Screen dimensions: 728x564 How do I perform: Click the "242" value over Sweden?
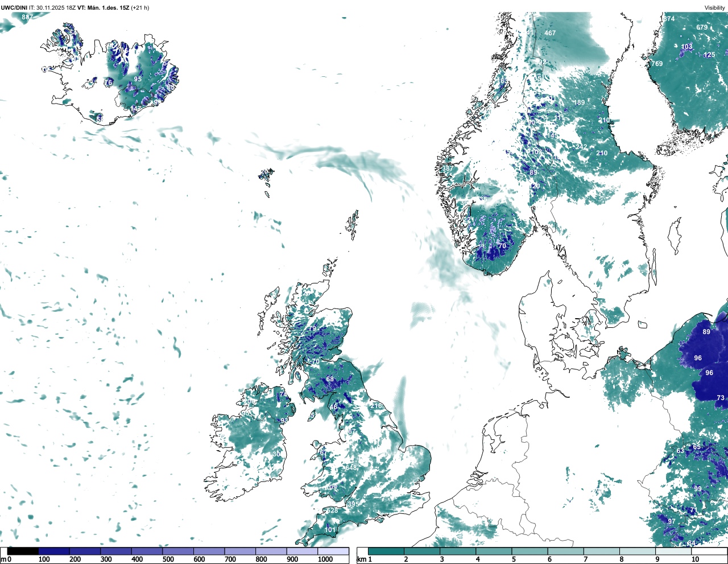tap(581, 147)
